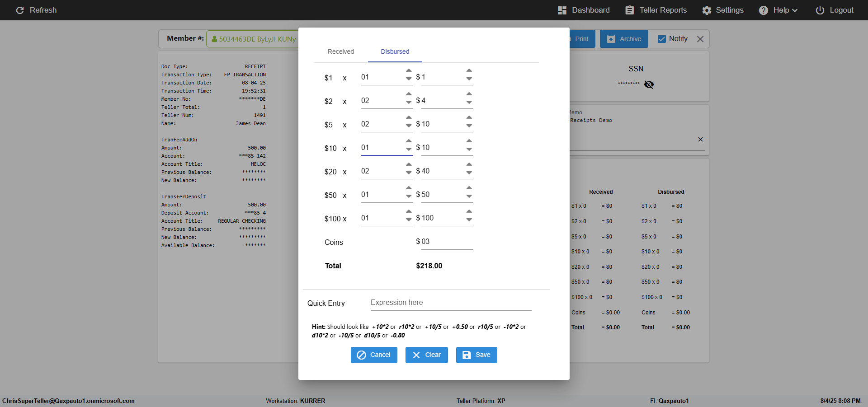The height and width of the screenshot is (407, 868).
Task: Click the Refresh icon in top bar
Action: tap(20, 10)
